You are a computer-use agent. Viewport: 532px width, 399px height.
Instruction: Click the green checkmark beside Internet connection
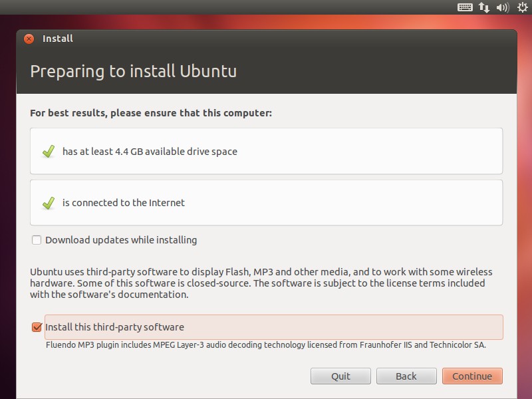[x=49, y=203]
